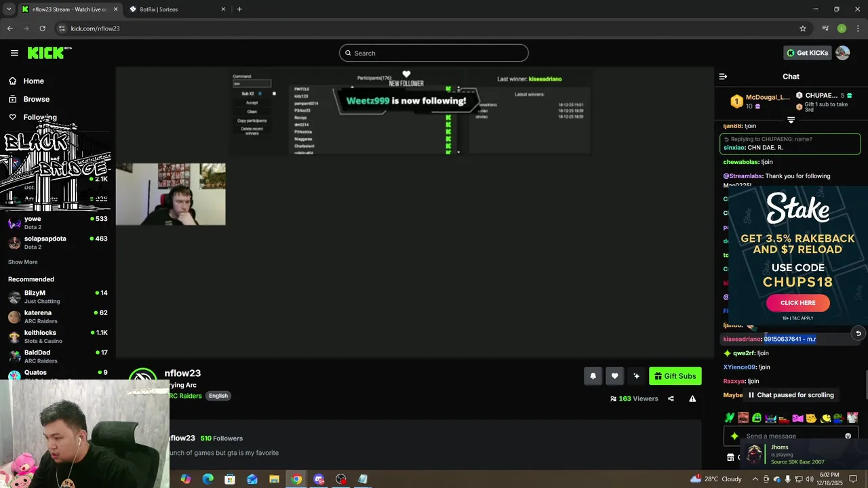
Task: Click the Send a message input
Action: click(790, 436)
